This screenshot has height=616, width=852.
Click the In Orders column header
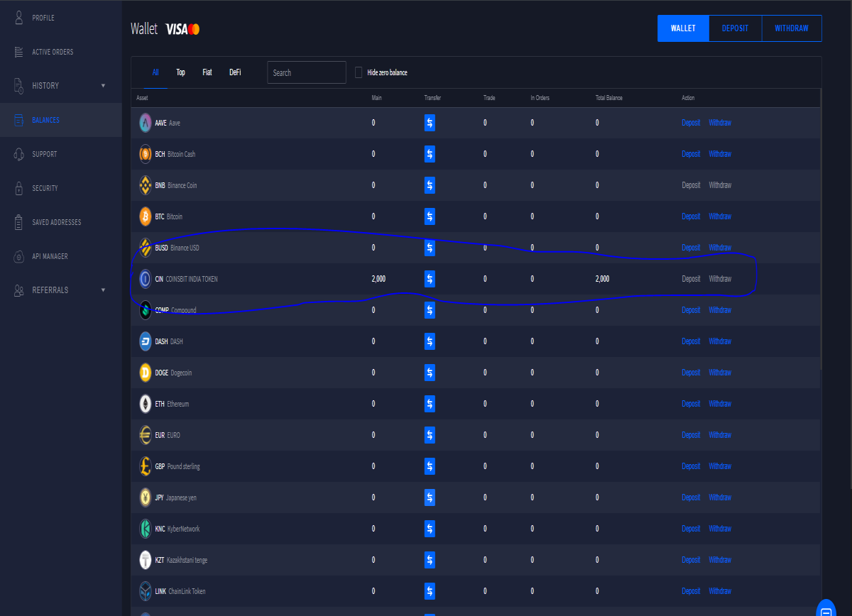[540, 98]
